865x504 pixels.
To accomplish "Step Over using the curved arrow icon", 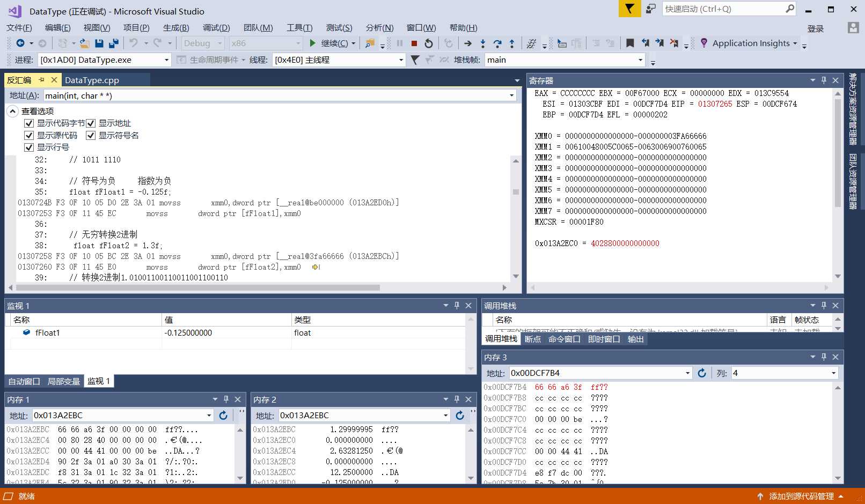I will click(x=497, y=43).
